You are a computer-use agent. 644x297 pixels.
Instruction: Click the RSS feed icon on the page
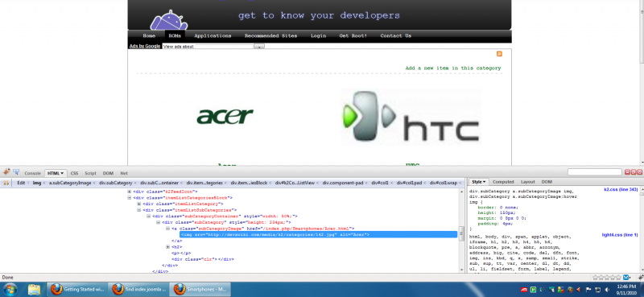coord(499,54)
